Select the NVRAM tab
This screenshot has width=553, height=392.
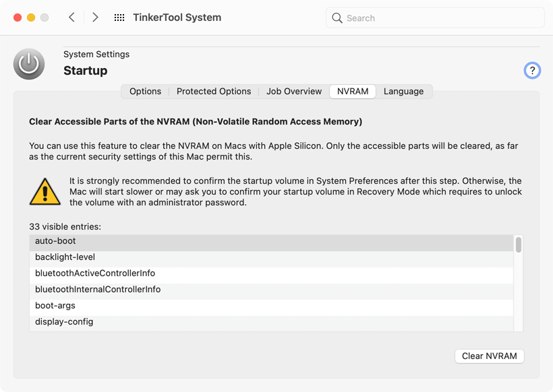click(353, 92)
